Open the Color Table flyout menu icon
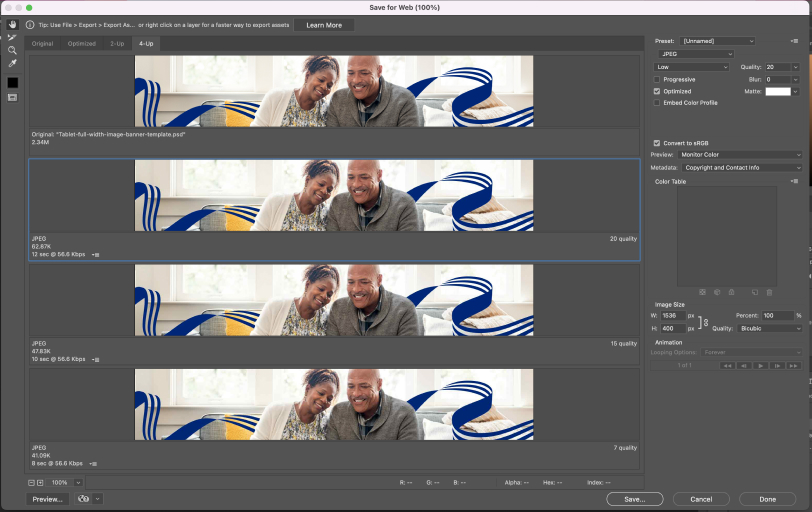Image resolution: width=812 pixels, height=512 pixels. pyautogui.click(x=794, y=181)
